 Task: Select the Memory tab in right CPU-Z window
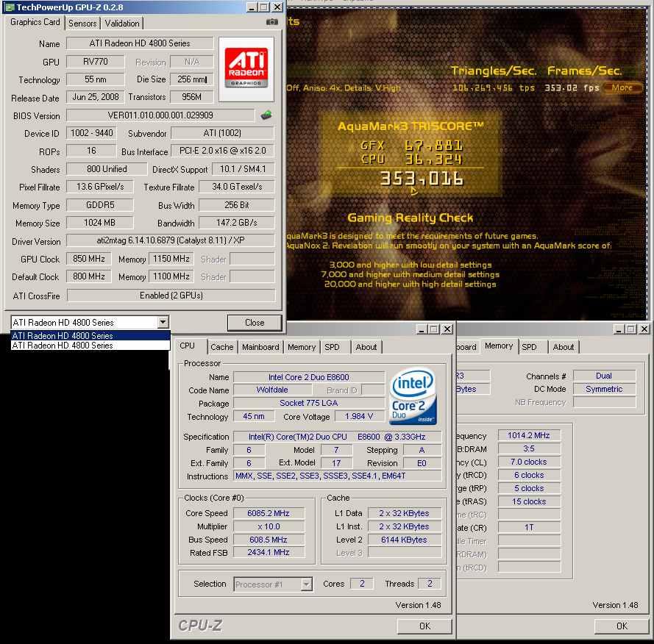(x=499, y=346)
